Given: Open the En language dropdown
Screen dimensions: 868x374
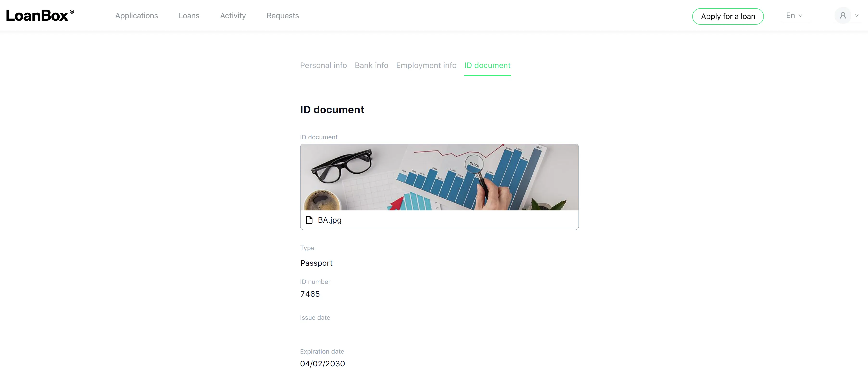Looking at the screenshot, I should tap(794, 15).
